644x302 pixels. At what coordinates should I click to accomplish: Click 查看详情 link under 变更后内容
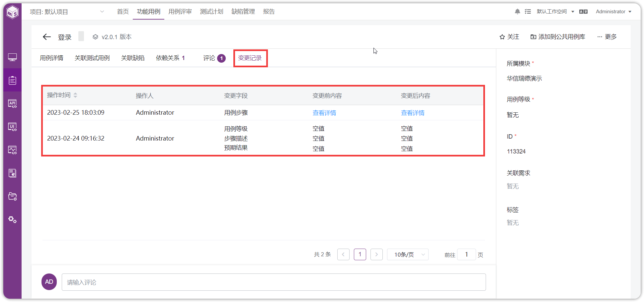pyautogui.click(x=413, y=113)
